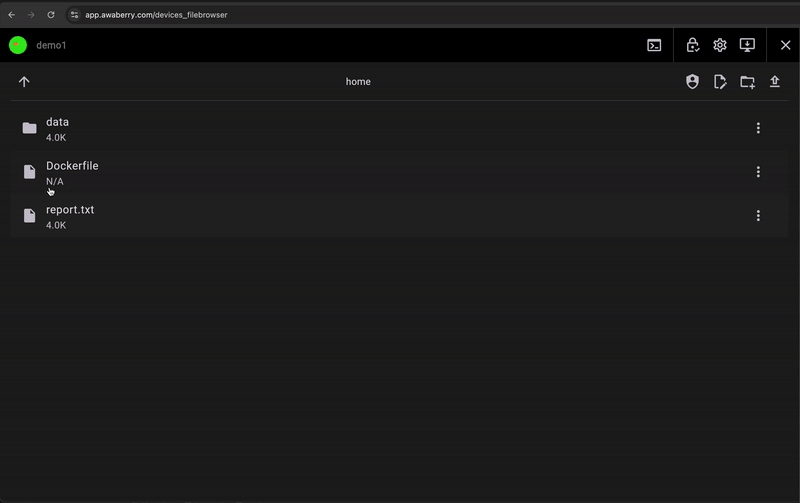
Task: Go up one directory with arrow
Action: (24, 82)
